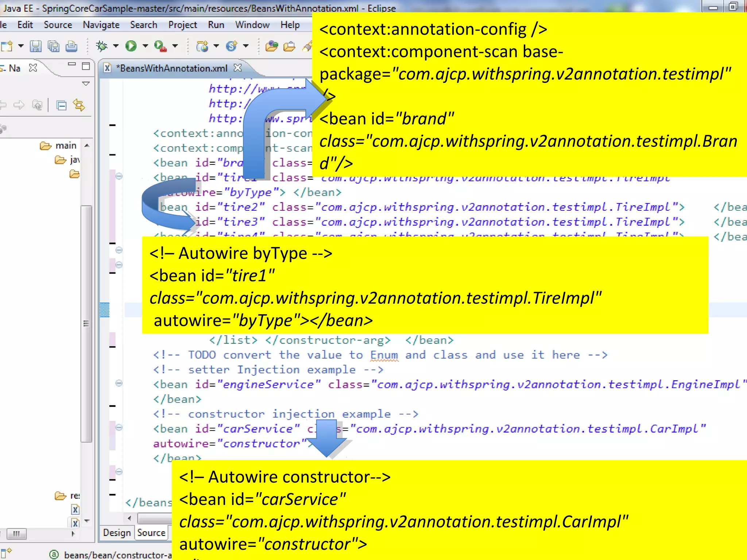747x560 pixels.
Task: Open the dropdown next to blue S icon
Action: pos(246,46)
